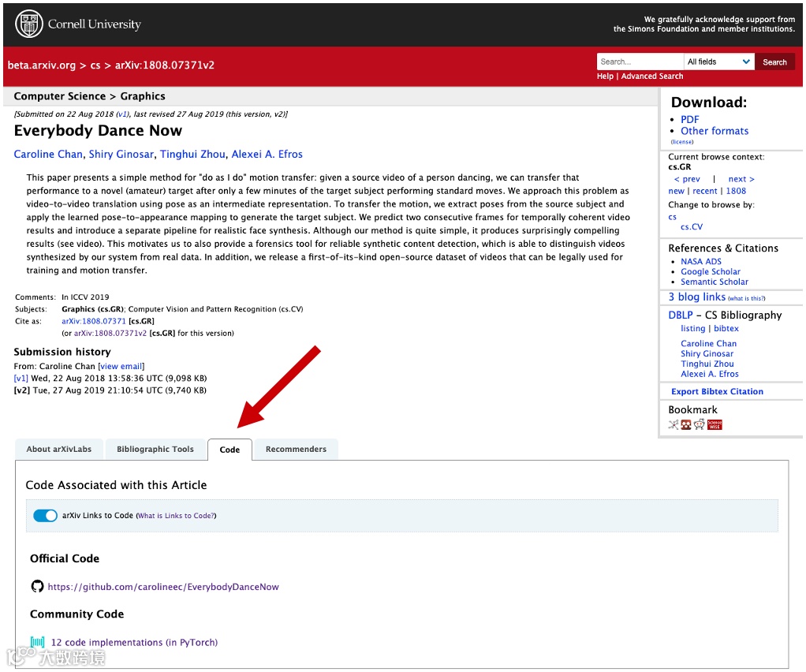
Task: Open Caroline Chan in DBLP sidebar
Action: coord(709,343)
